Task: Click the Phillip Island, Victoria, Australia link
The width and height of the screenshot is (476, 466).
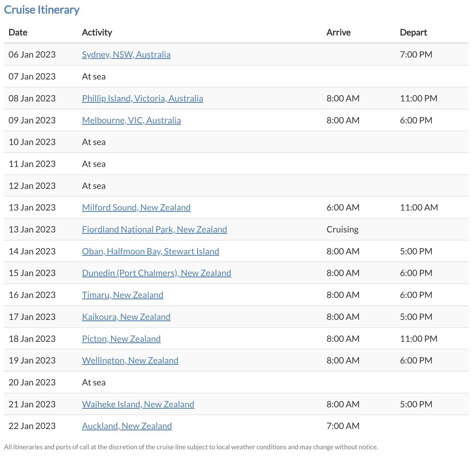Action: 142,98
